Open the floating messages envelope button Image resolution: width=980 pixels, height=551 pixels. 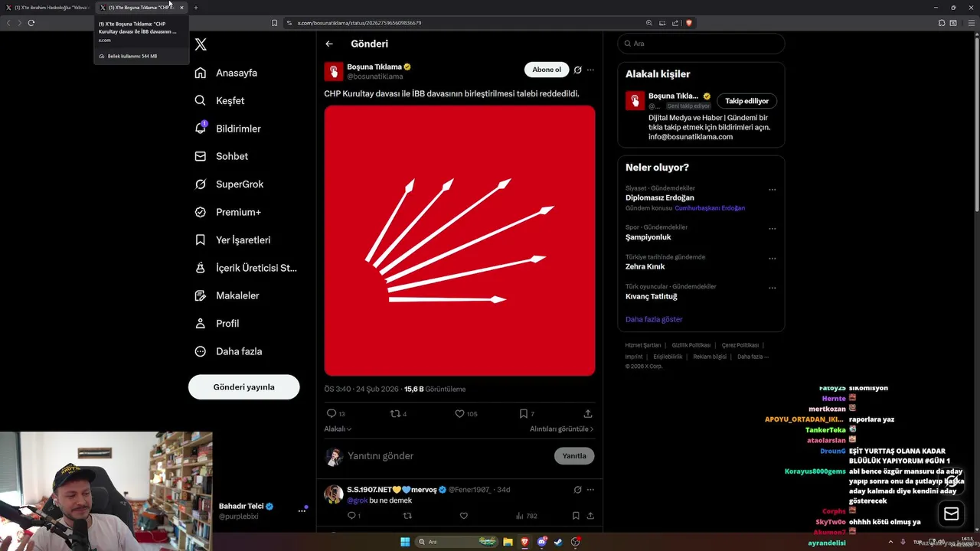click(952, 514)
